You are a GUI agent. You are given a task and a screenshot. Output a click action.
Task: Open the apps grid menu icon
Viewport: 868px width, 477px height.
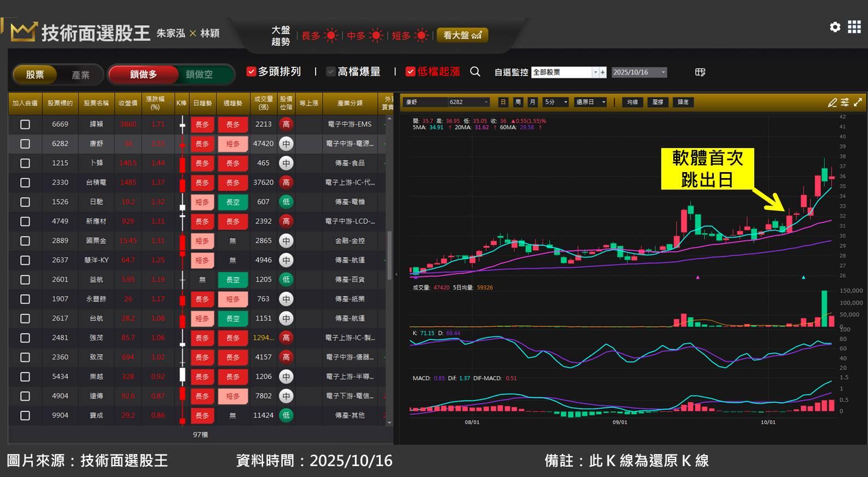coord(854,27)
